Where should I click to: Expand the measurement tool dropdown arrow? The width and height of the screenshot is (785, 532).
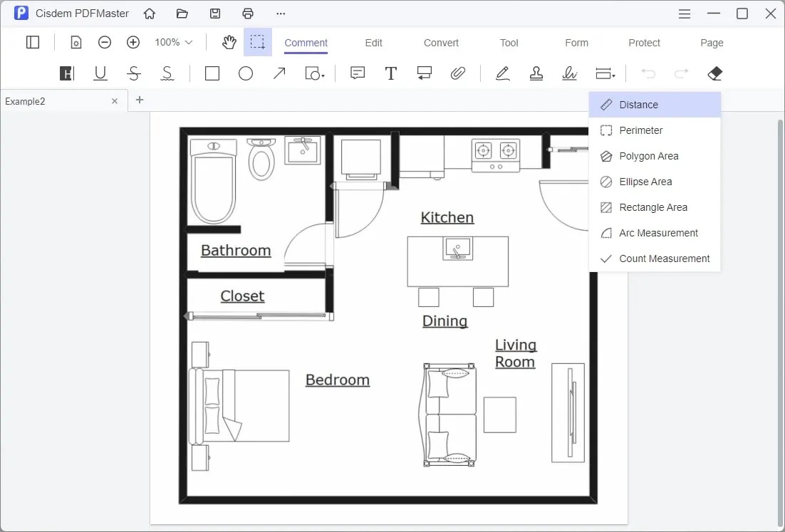(614, 76)
